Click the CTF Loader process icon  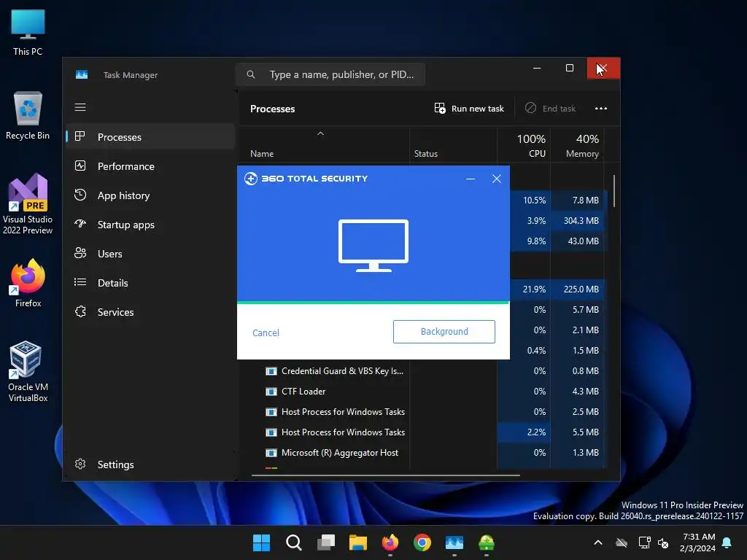pyautogui.click(x=271, y=392)
